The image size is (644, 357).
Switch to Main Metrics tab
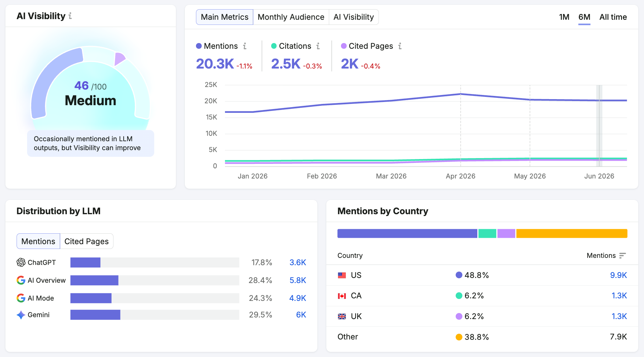[225, 17]
